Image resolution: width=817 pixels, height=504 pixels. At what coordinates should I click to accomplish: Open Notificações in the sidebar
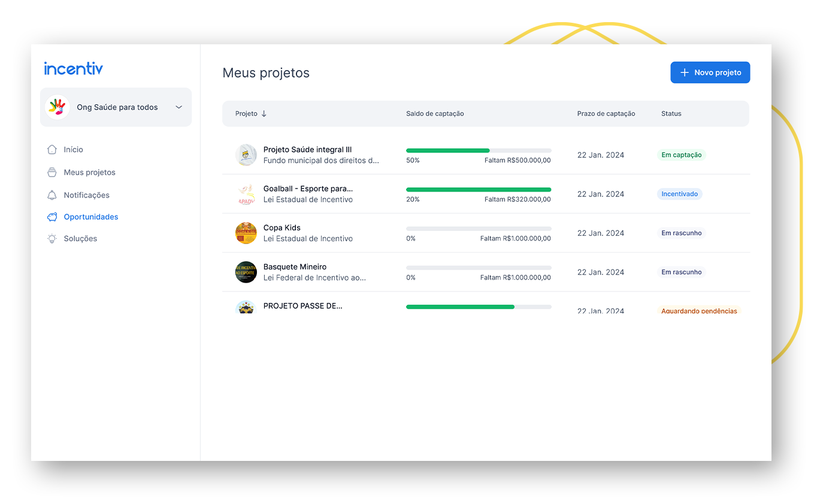click(87, 195)
